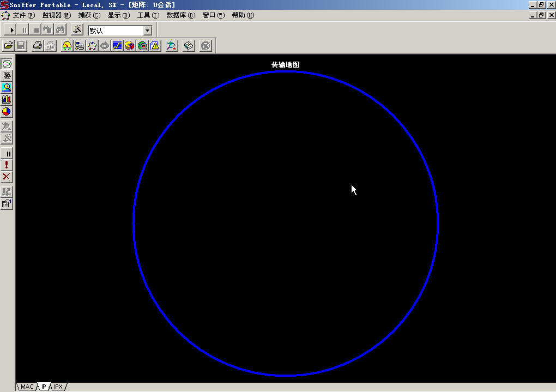Toggle traffic map view in left sidebar

coord(7,64)
